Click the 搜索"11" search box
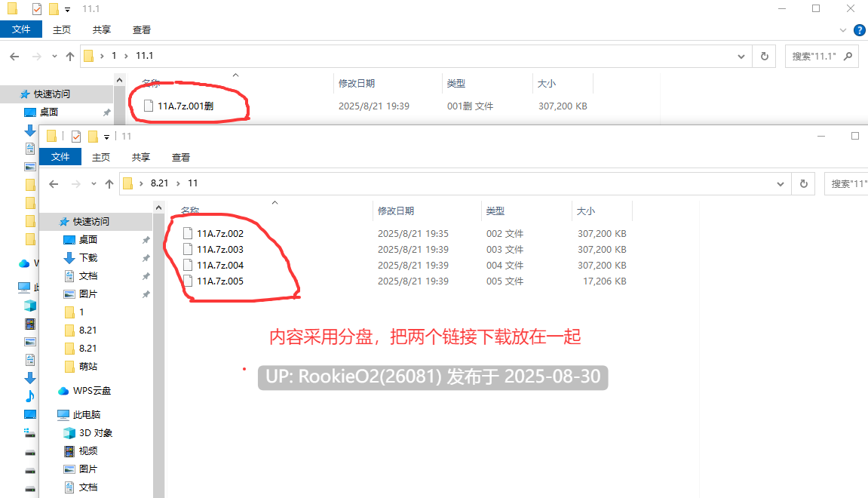868x498 pixels. (846, 184)
